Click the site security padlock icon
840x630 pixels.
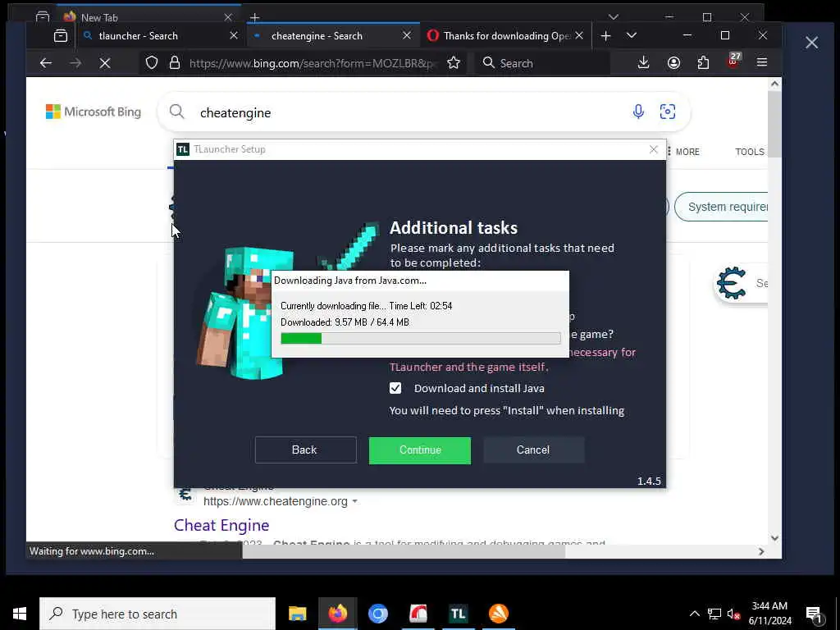[175, 63]
